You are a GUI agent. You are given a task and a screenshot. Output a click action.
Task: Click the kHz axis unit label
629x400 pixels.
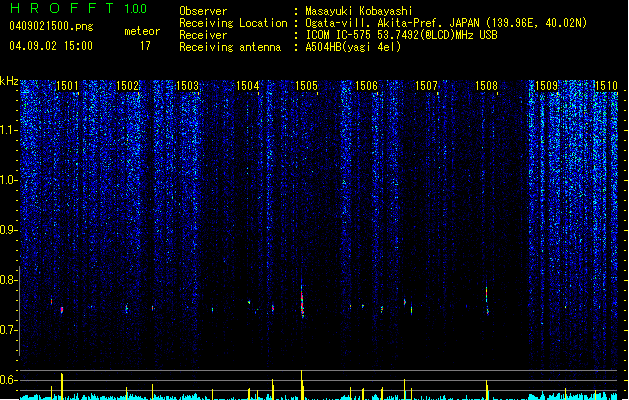coord(9,81)
